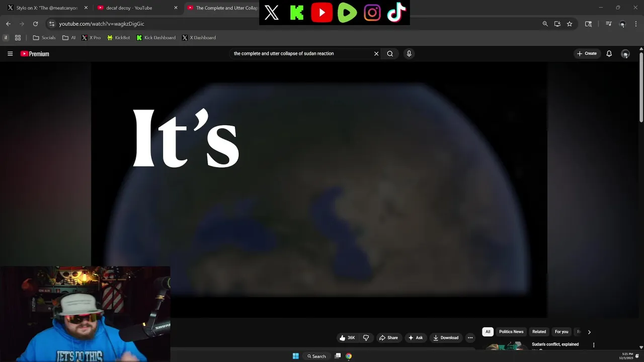This screenshot has height=362, width=644.
Task: Open YouTube notifications bell
Action: [x=609, y=54]
